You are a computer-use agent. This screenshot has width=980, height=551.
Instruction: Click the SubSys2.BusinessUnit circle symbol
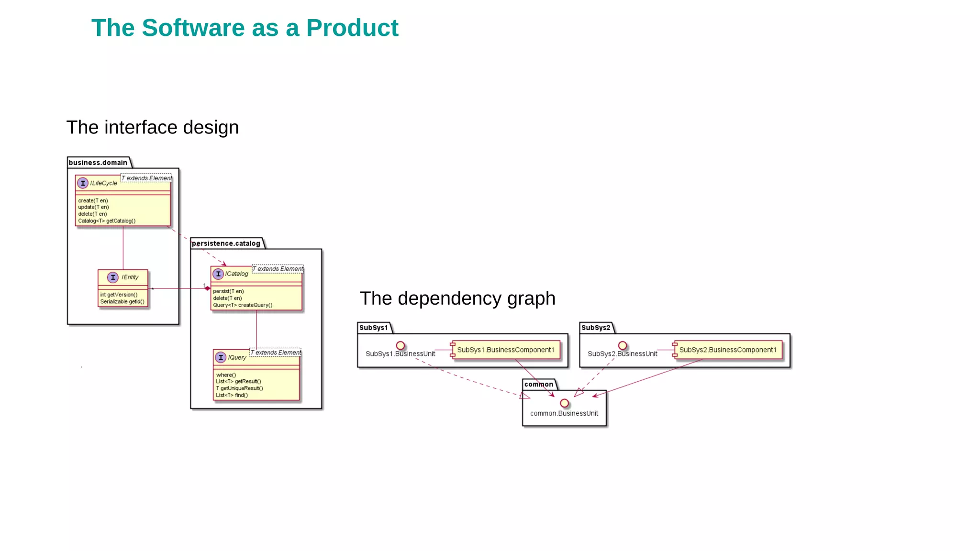coord(623,346)
